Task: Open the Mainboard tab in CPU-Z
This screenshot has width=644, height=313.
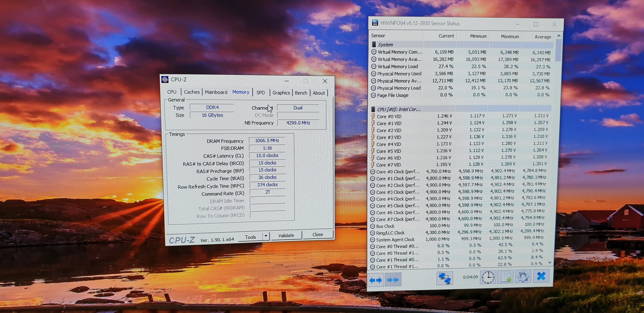Action: click(216, 92)
